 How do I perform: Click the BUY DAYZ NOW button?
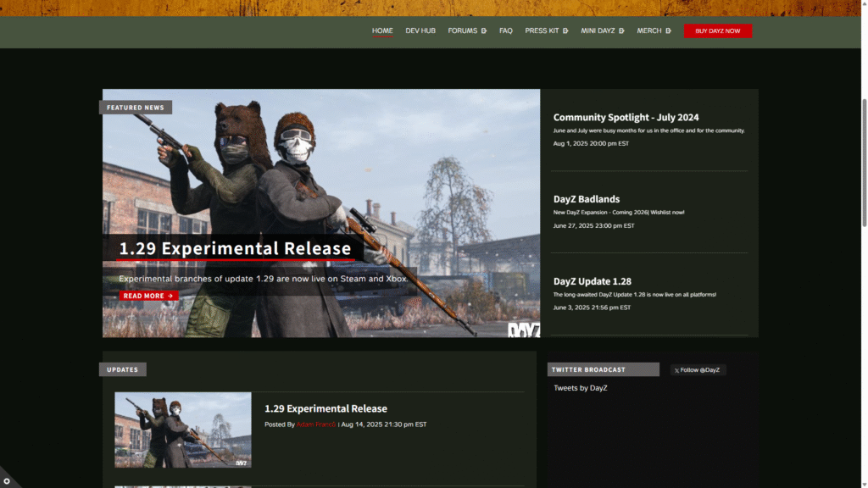click(x=717, y=31)
